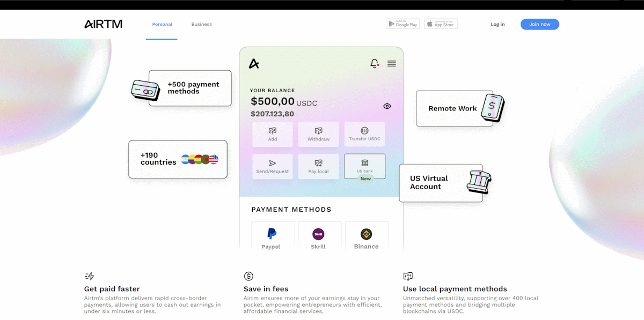Click the PAYMENT METHODS heading

tap(291, 210)
